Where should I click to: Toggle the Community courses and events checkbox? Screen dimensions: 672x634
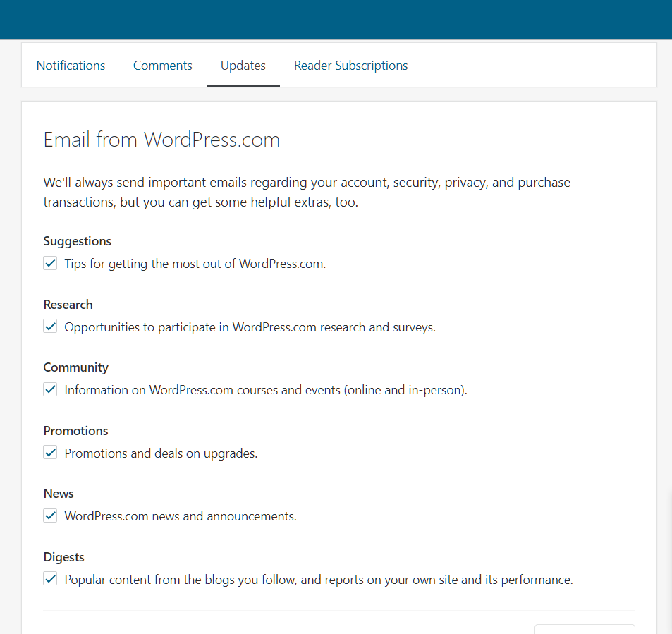50,389
